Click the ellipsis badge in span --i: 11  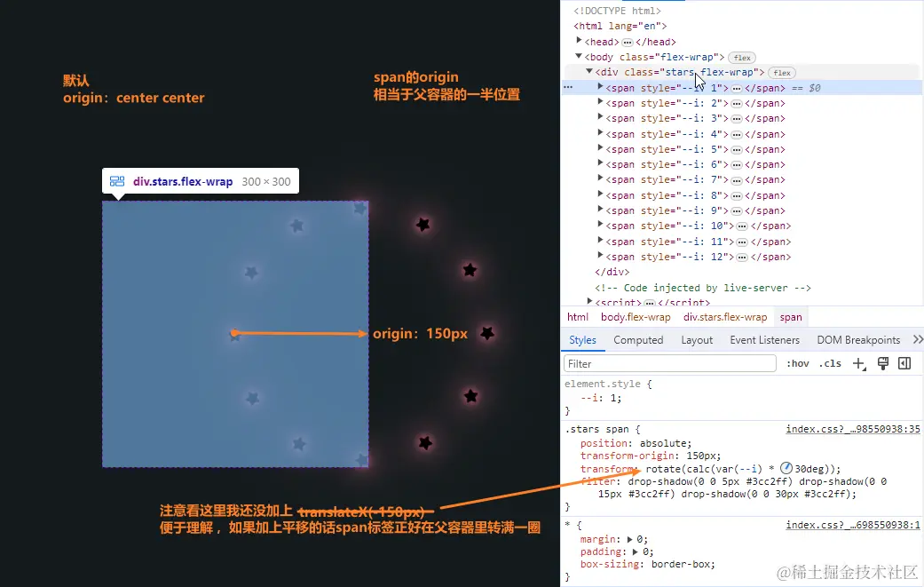(x=743, y=242)
